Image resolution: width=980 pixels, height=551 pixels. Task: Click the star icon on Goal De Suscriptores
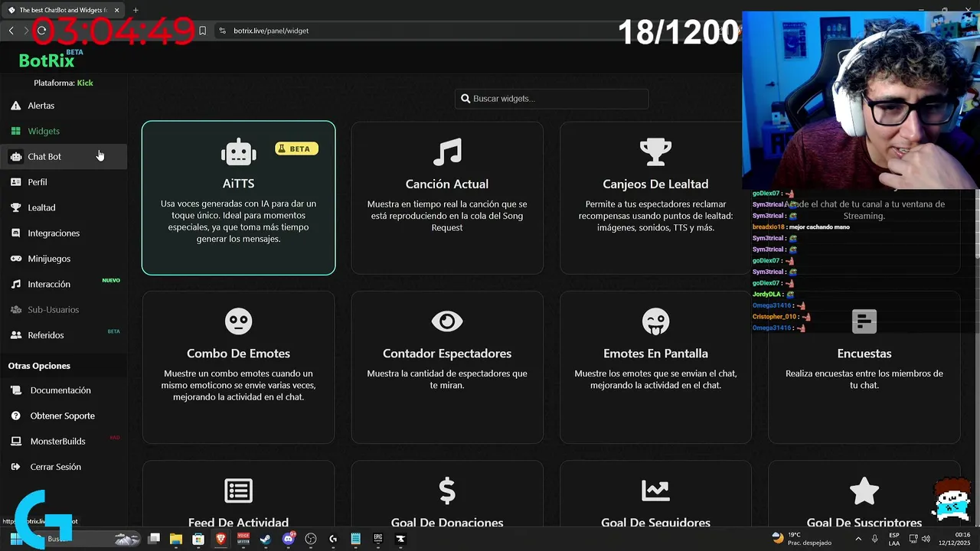(864, 491)
